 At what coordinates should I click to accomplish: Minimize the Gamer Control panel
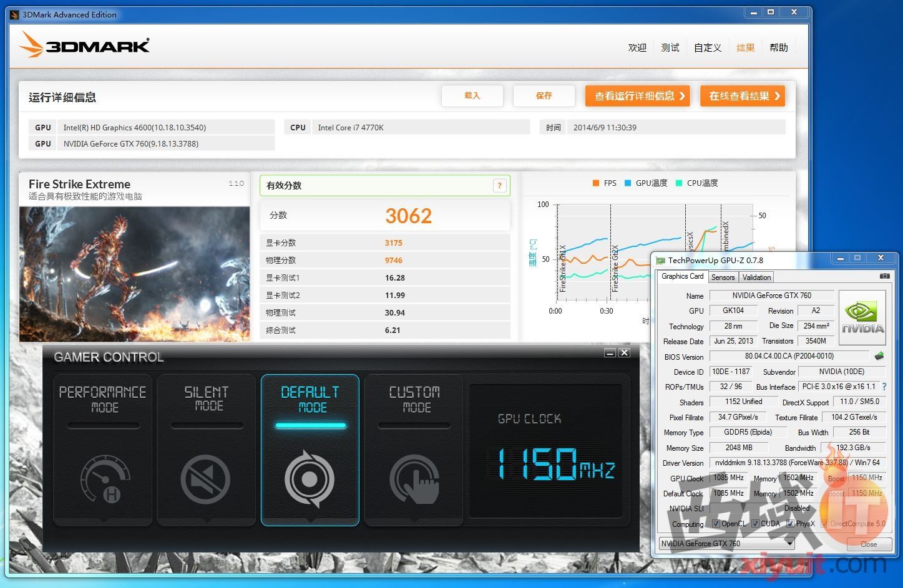610,353
